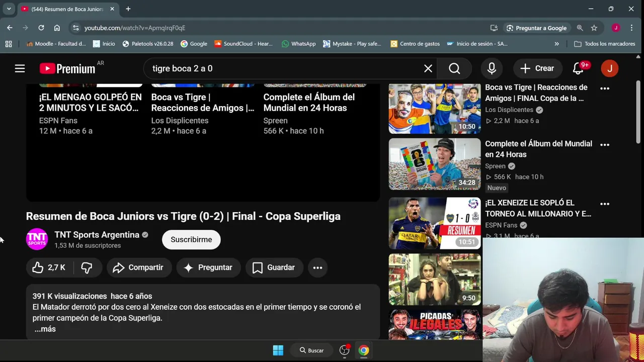Open endscreen card Complete el Álbum
The height and width of the screenshot is (362, 644).
[309, 102]
